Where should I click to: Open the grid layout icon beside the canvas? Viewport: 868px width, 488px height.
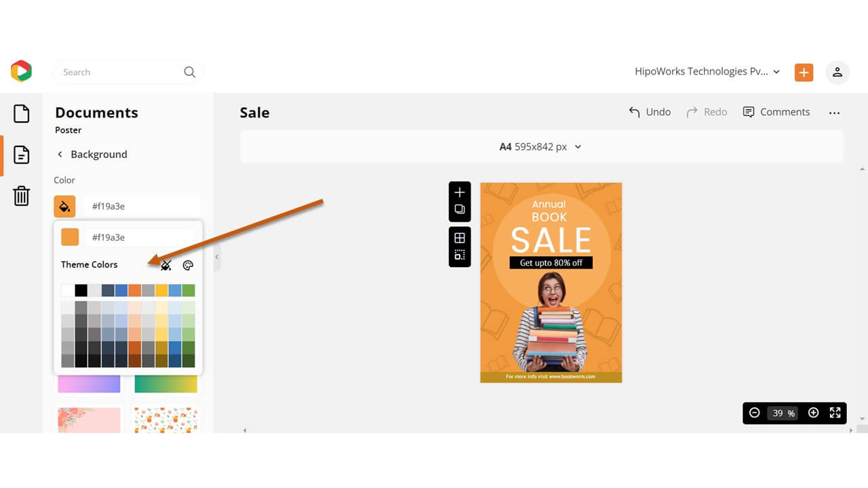pyautogui.click(x=459, y=237)
